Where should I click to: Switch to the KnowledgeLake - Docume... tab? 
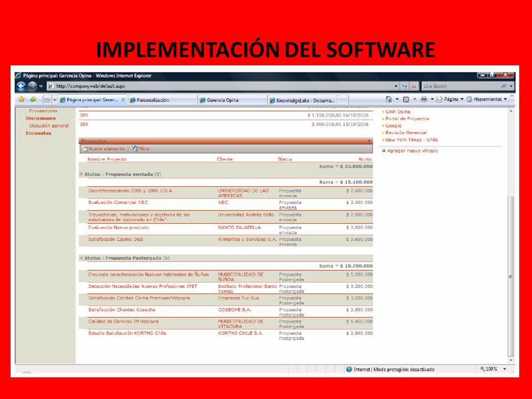303,100
